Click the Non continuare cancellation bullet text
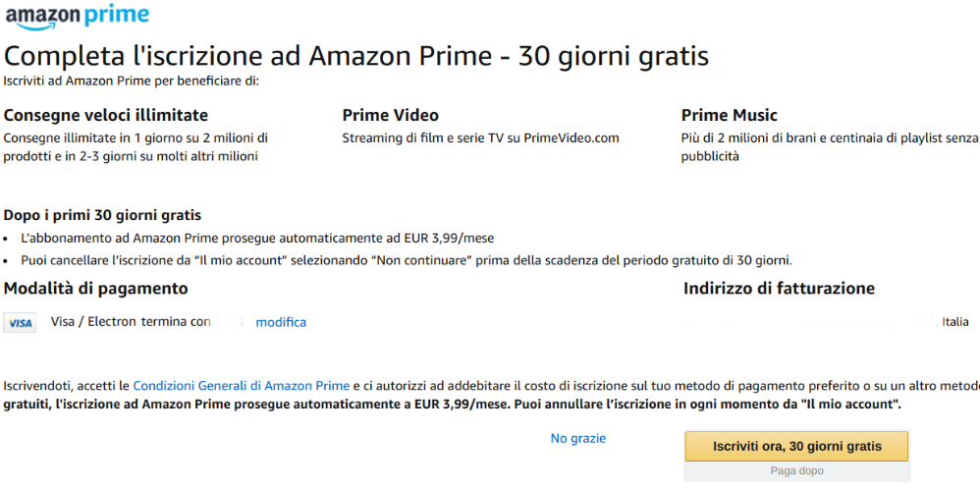 [407, 260]
